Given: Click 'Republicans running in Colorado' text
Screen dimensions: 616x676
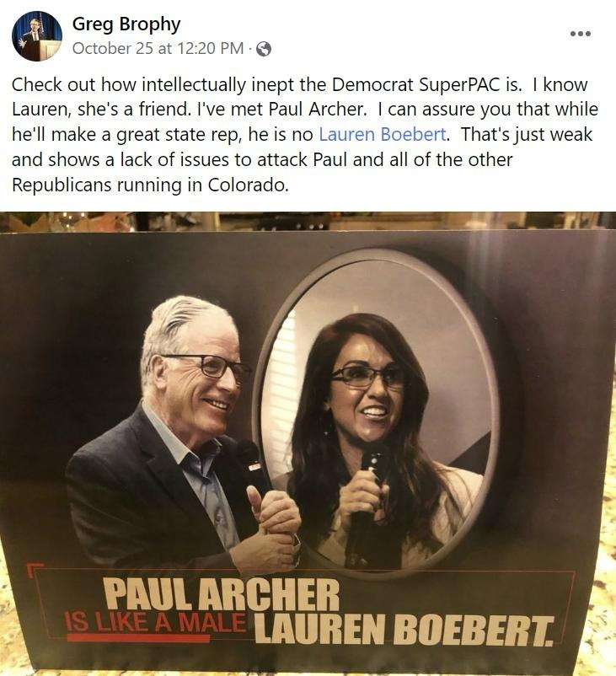Looking at the screenshot, I should click(150, 185).
